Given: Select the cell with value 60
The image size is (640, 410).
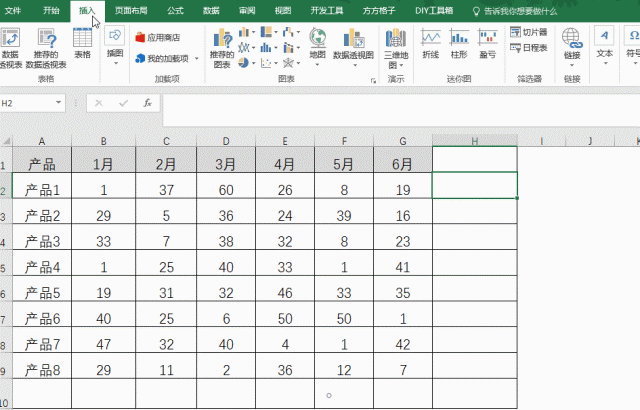Looking at the screenshot, I should [x=226, y=186].
